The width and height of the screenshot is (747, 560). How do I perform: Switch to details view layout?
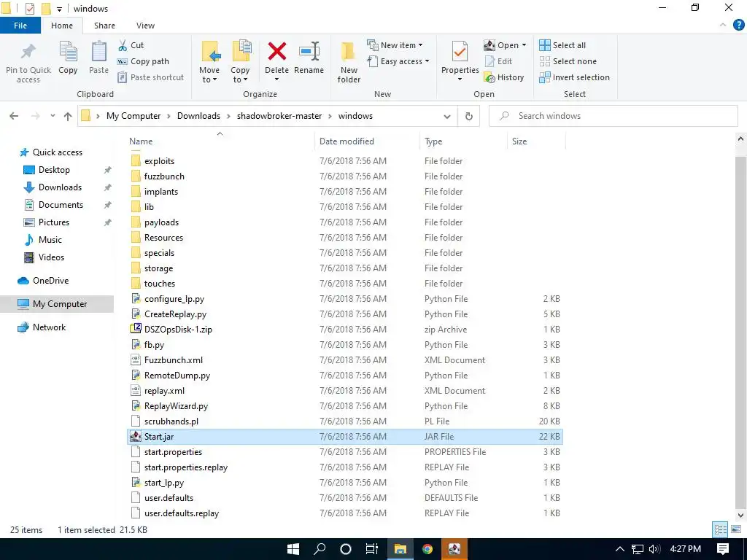(720, 529)
